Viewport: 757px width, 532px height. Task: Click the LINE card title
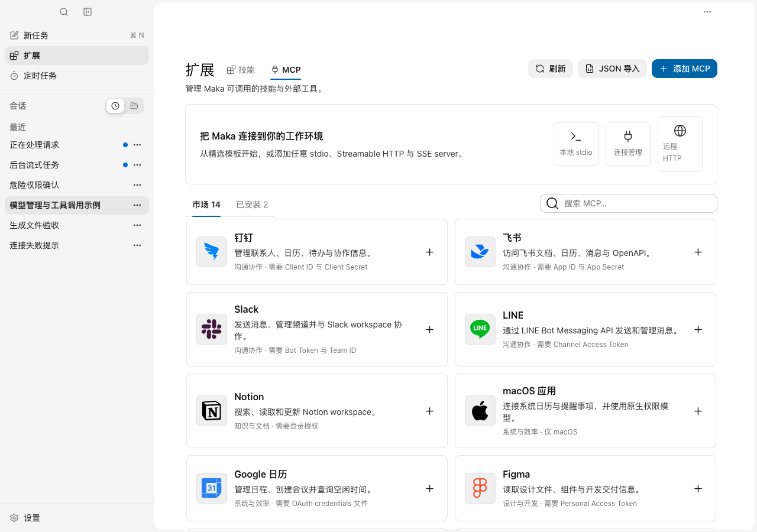[x=513, y=315]
